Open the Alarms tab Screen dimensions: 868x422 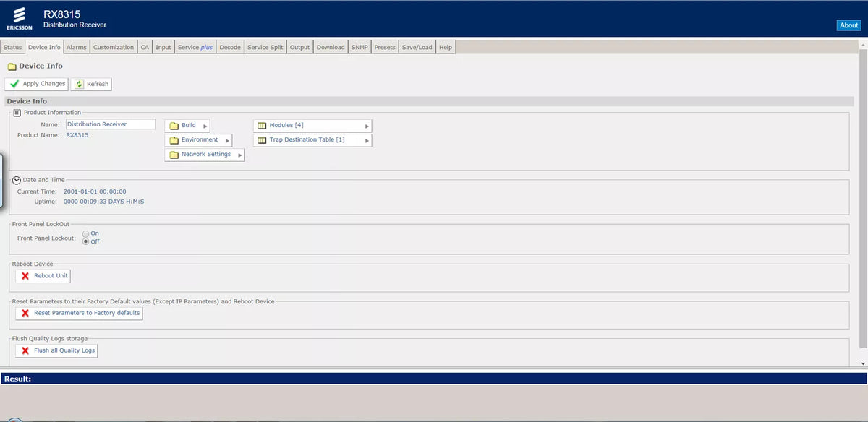pos(77,47)
